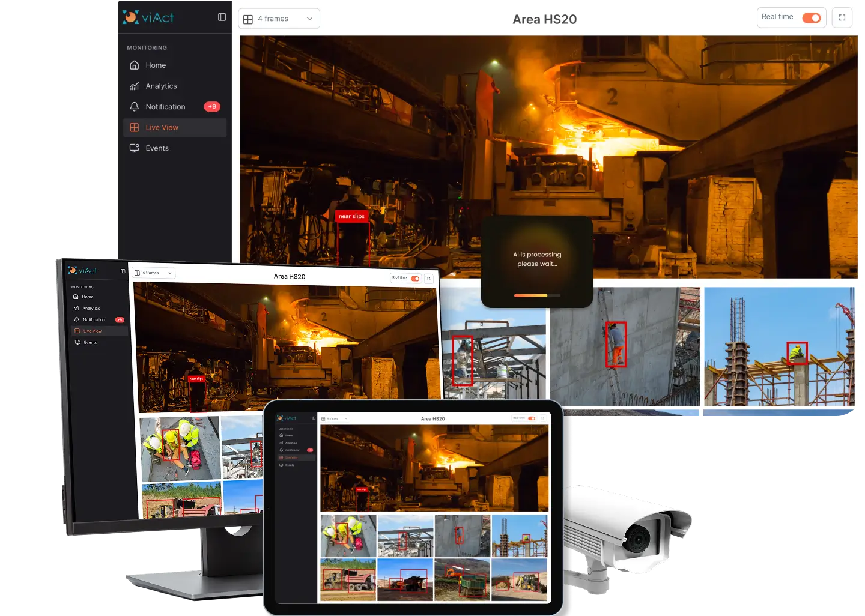Click the Analytics chart icon

click(135, 86)
